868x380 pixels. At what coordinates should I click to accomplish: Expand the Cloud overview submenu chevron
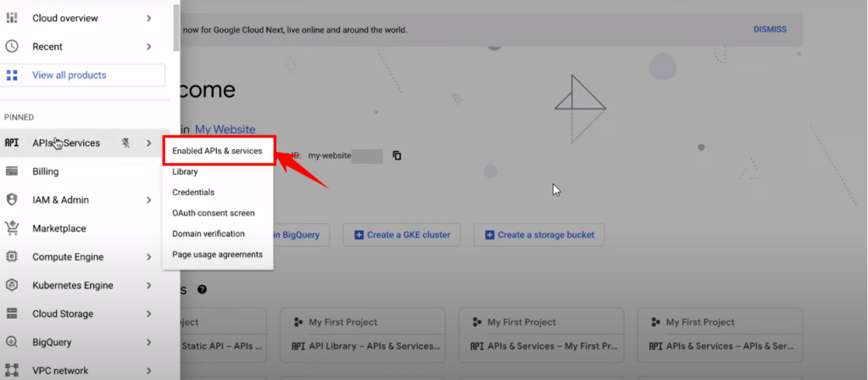pyautogui.click(x=149, y=19)
